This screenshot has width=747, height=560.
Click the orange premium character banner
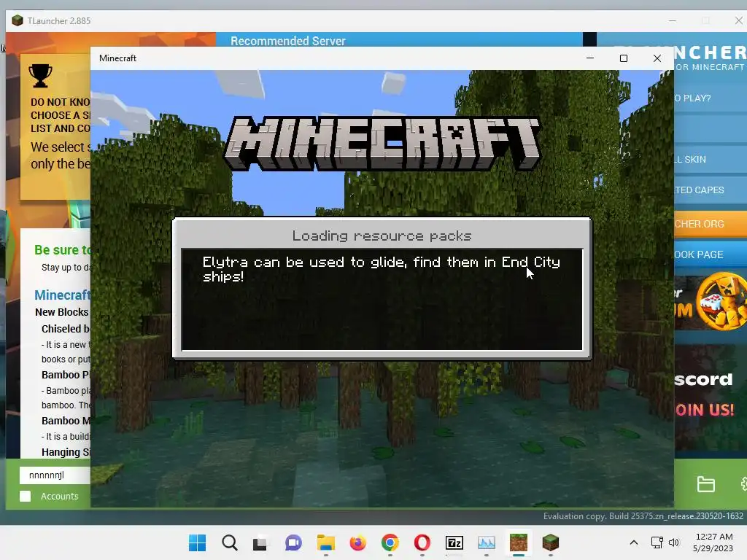(711, 303)
